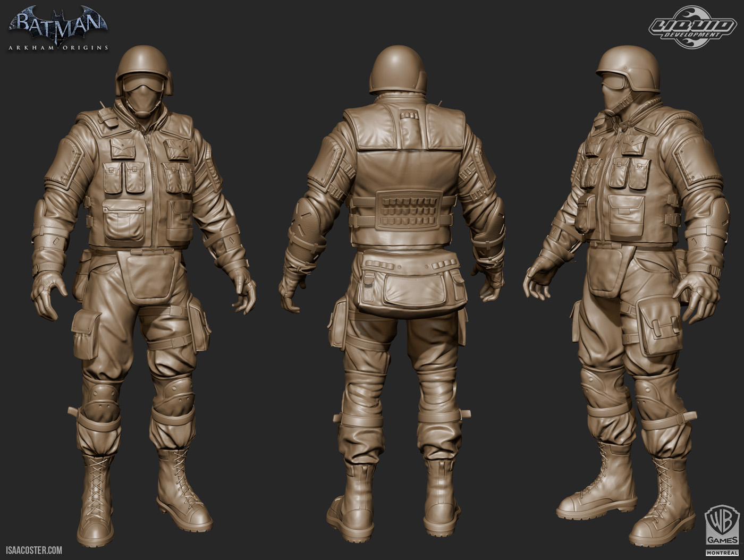This screenshot has height=560, width=744.
Task: Click the WB Games Montreal logo
Action: [x=722, y=530]
